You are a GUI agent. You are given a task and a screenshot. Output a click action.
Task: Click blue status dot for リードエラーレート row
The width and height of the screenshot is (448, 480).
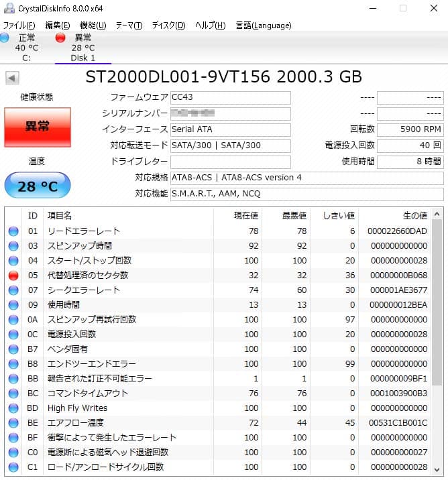point(13,231)
